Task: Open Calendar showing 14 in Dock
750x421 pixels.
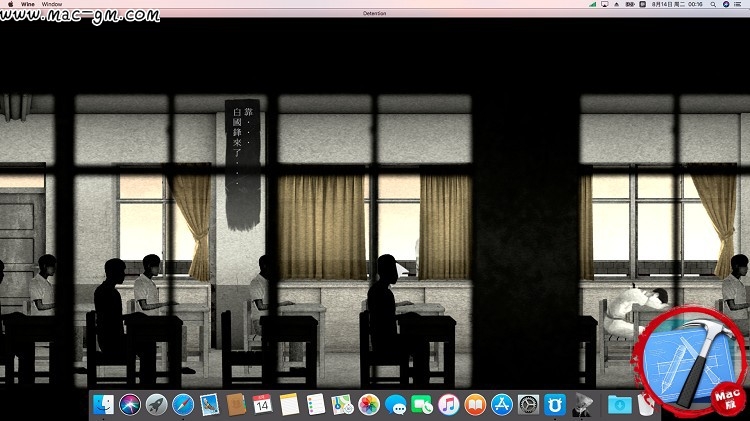Action: [262, 405]
